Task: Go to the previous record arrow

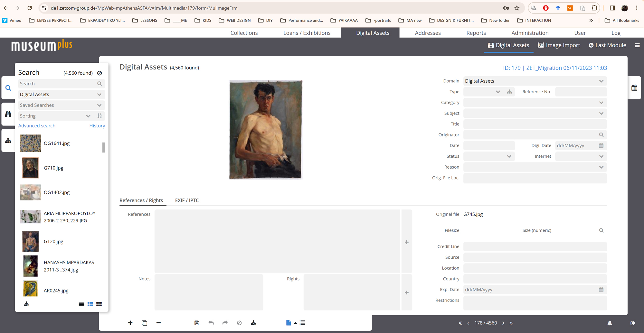Action: 468,323
